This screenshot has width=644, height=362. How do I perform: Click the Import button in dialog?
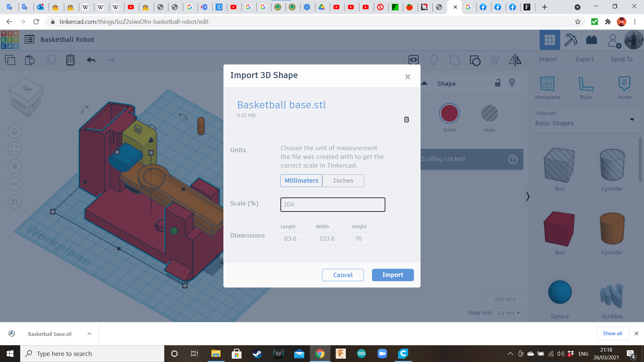point(392,275)
